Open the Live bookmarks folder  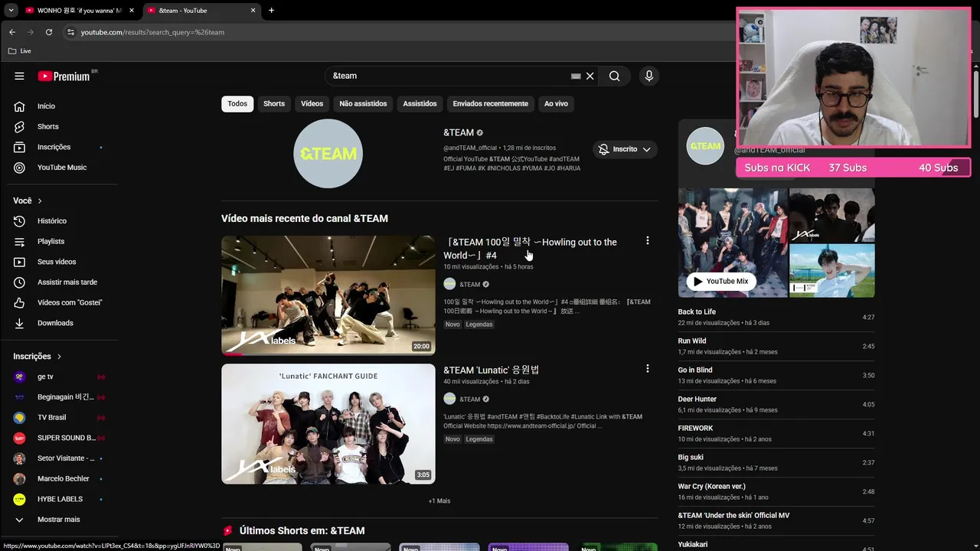tap(20, 51)
